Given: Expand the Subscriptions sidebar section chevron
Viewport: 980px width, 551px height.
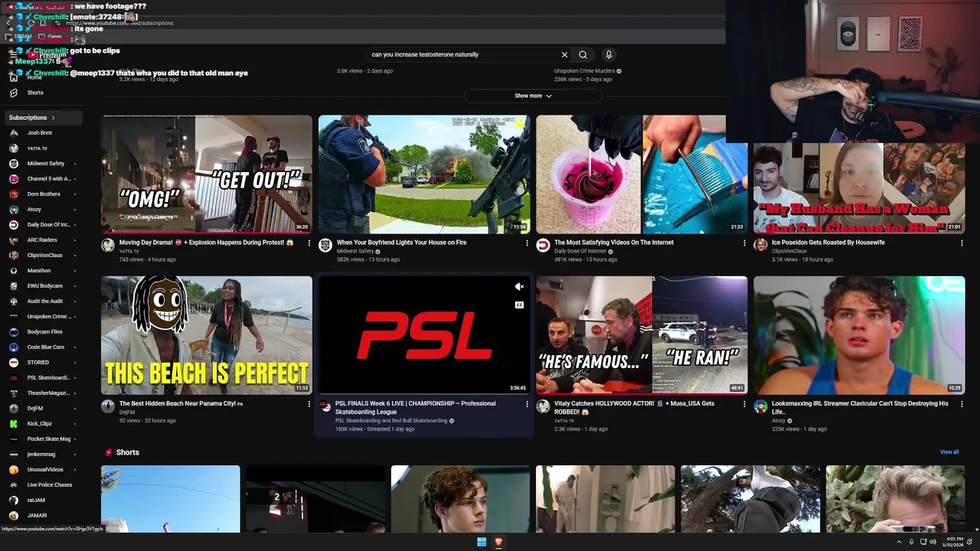Looking at the screenshot, I should [53, 118].
